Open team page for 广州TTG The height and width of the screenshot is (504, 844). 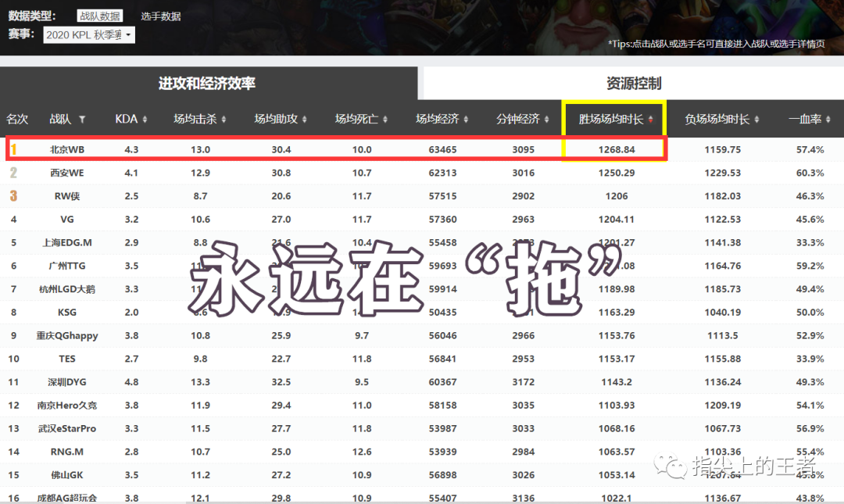[x=66, y=266]
